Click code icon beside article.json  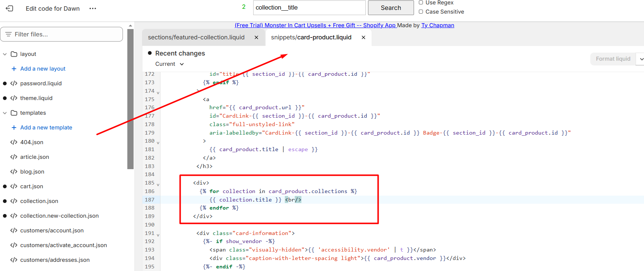click(x=14, y=157)
